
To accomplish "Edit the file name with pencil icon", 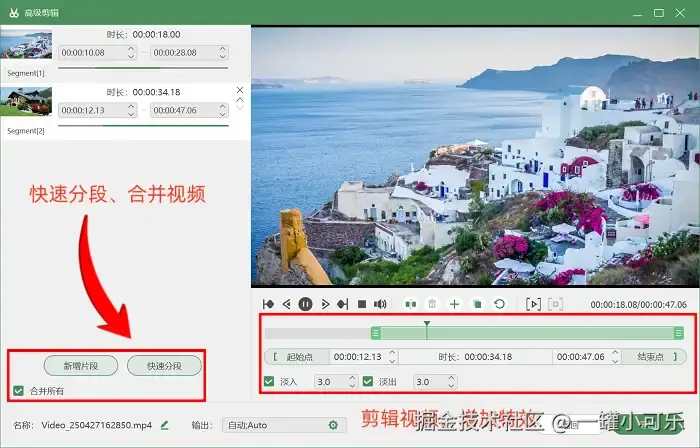I will click(165, 425).
